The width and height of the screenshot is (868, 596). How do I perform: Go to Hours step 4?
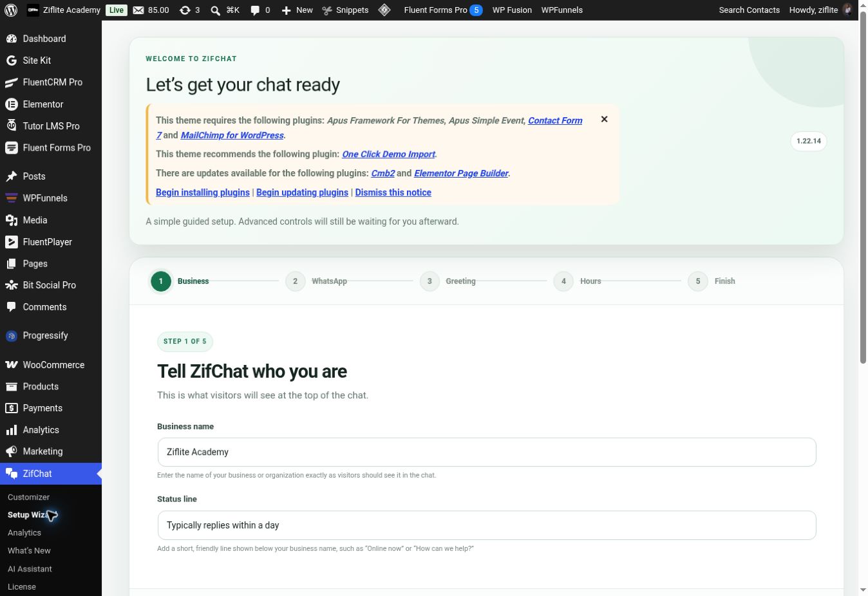point(578,281)
